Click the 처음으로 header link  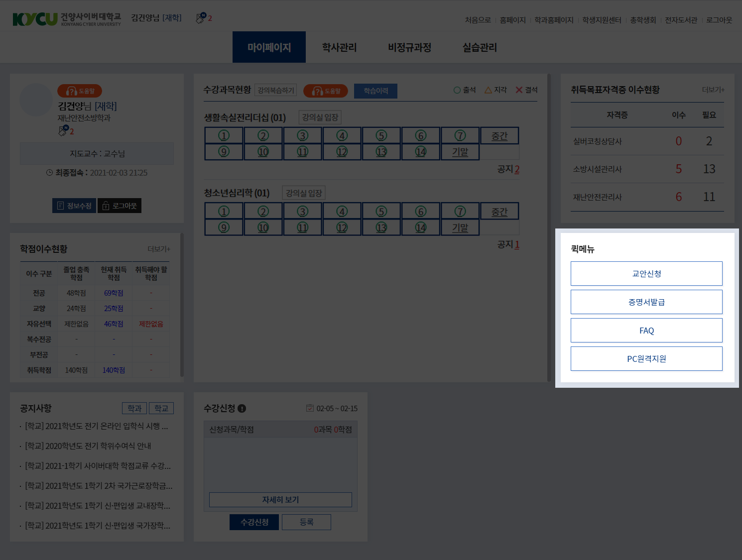478,20
